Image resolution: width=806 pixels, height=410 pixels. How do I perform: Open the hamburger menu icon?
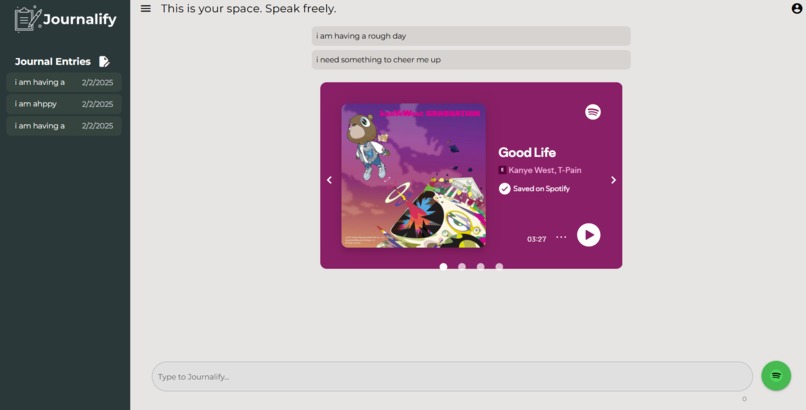click(146, 9)
